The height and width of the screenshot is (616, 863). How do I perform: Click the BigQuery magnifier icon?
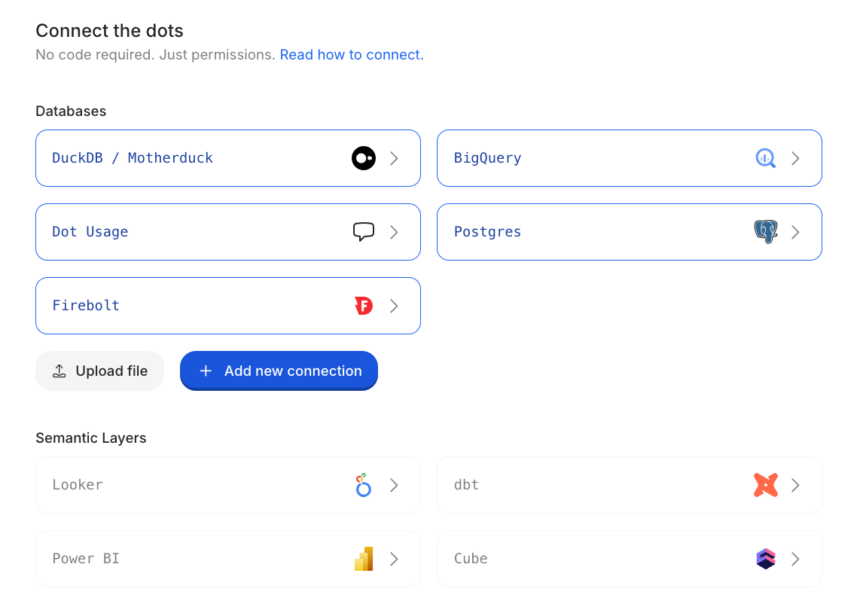[x=765, y=158]
